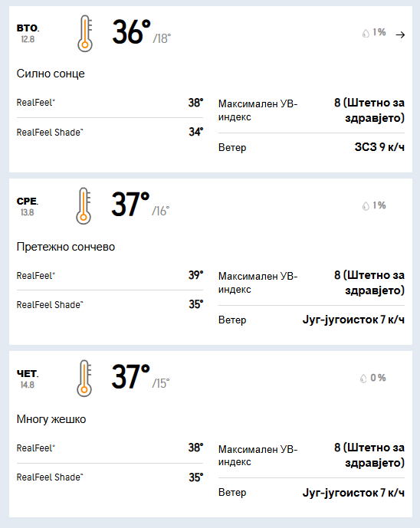
Task: Select the 36° Tuesday high temperature
Action: [x=131, y=32]
